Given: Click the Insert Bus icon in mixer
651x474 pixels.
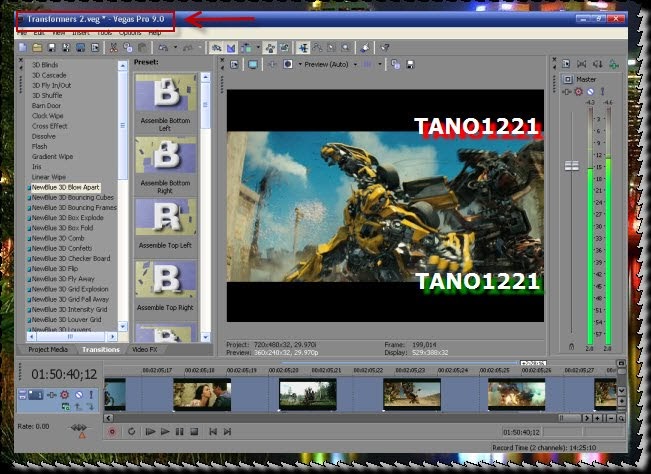Looking at the screenshot, I should click(613, 64).
